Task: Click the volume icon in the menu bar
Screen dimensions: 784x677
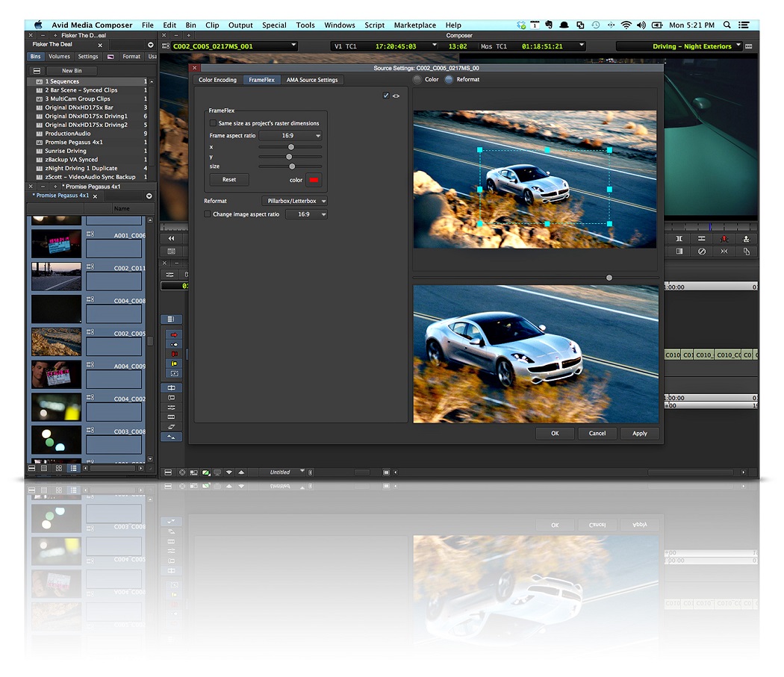Action: click(641, 25)
